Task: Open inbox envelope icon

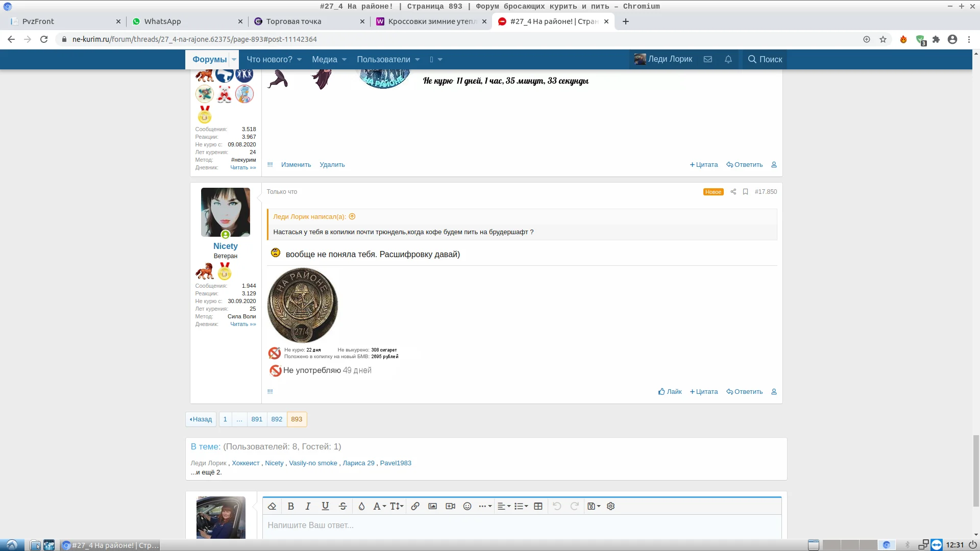Action: [707, 59]
